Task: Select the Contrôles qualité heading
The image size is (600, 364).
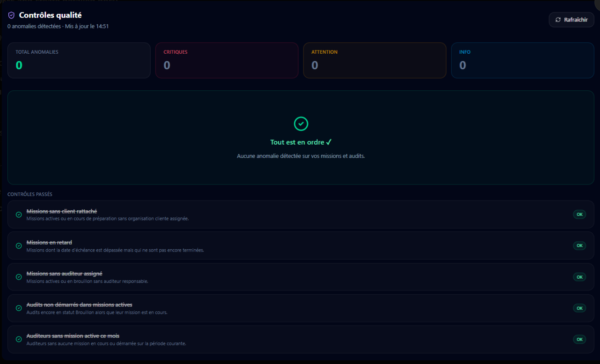Action: (50, 16)
